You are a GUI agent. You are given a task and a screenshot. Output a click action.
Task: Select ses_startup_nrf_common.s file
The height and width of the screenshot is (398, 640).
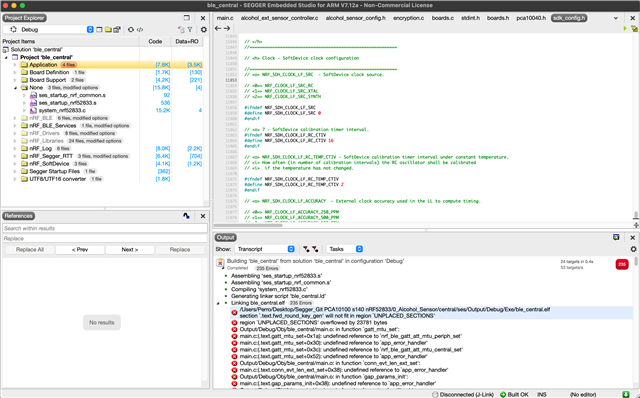pos(72,95)
